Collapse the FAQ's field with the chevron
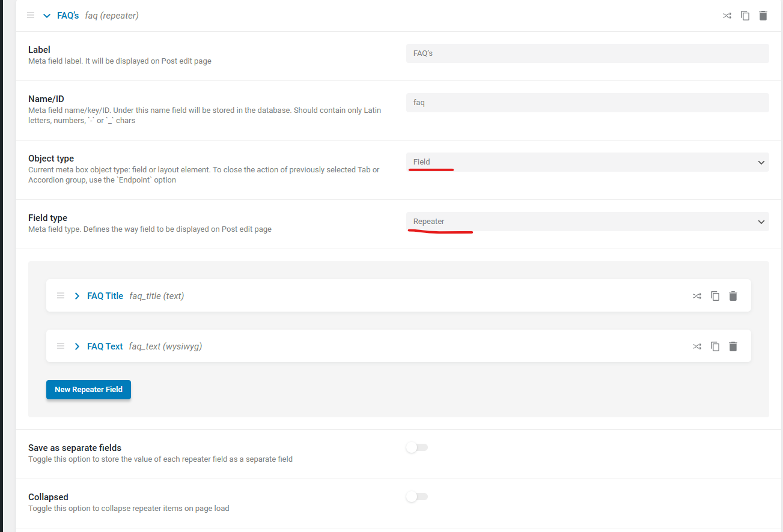Screen dimensions: 783x532 [47, 16]
